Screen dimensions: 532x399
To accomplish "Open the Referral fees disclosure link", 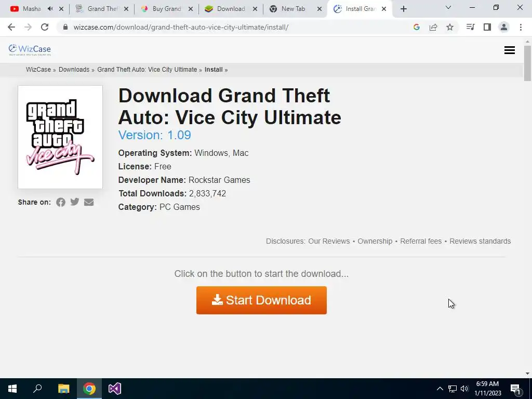I will (421, 241).
